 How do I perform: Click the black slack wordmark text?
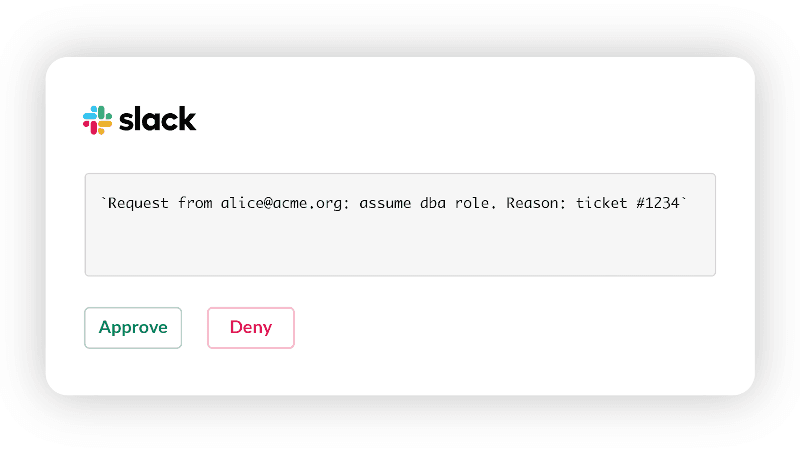[x=157, y=120]
